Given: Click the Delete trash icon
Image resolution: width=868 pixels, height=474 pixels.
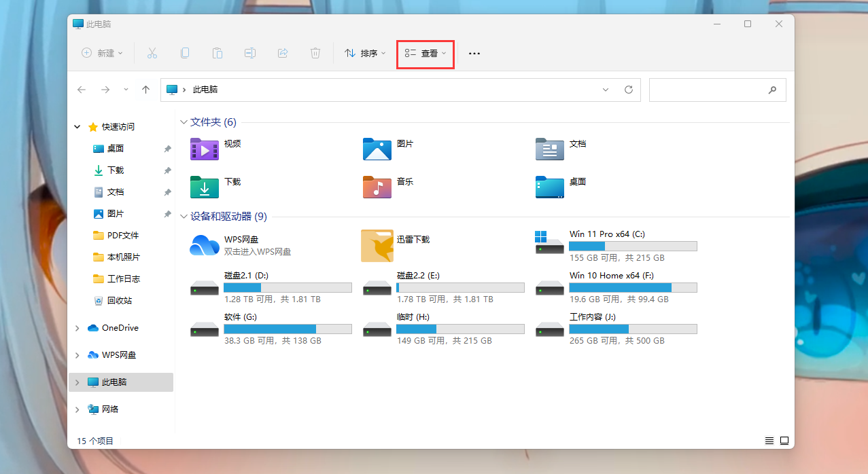Looking at the screenshot, I should point(315,53).
